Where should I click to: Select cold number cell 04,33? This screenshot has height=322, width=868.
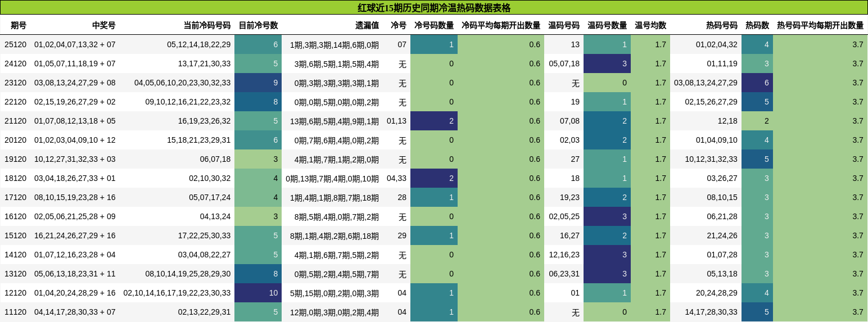tap(396, 178)
